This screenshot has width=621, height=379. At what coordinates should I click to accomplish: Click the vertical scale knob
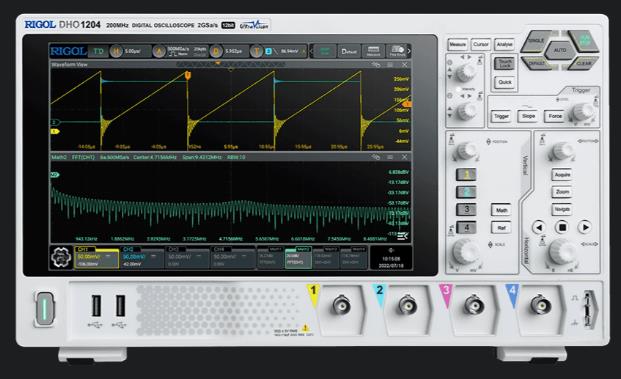click(x=466, y=251)
